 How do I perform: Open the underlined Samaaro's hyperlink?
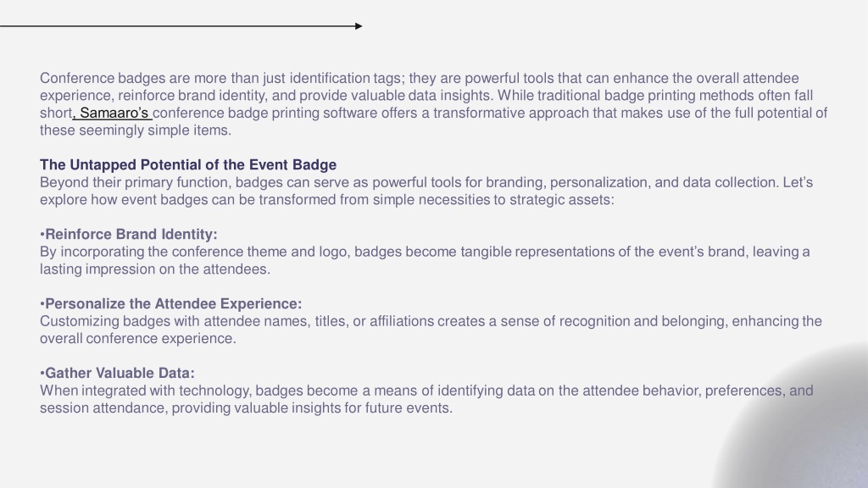pos(113,113)
